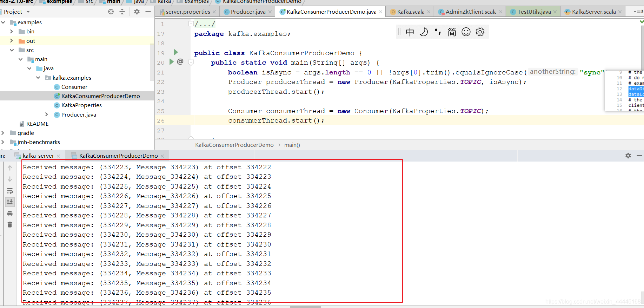
Task: Click the collapse all icon in Project panel
Action: [x=122, y=12]
